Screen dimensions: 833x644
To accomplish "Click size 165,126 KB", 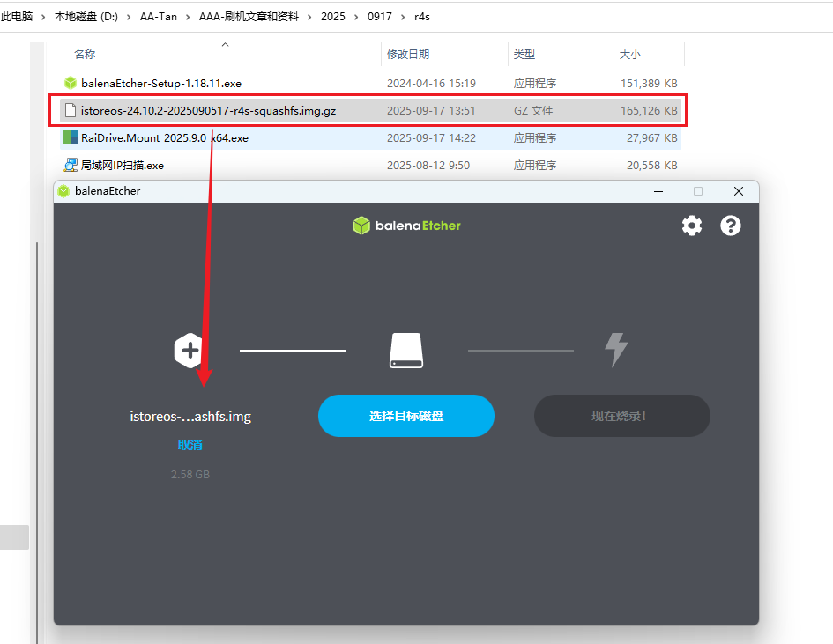I will (x=649, y=110).
